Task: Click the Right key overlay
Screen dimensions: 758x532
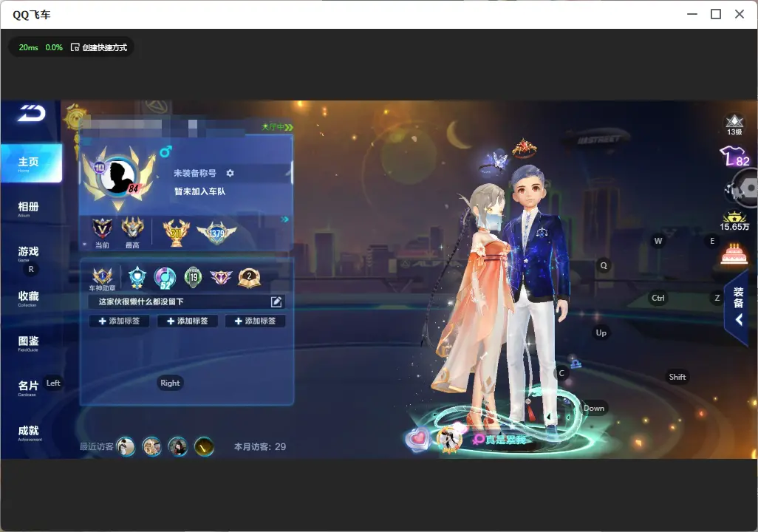Action: (x=170, y=383)
